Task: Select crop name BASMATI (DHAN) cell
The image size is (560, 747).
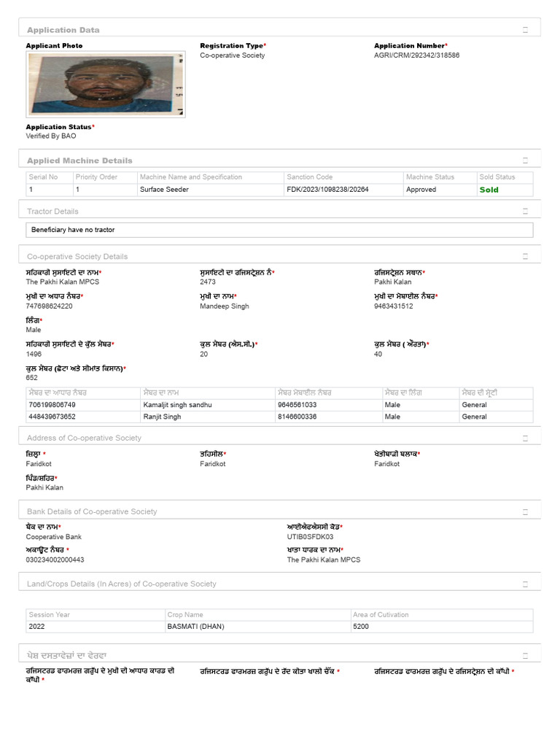Action: 257,627
